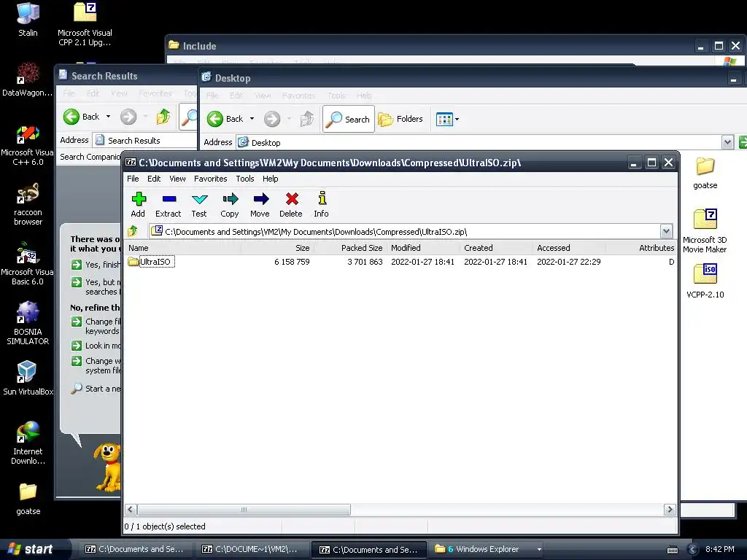
Task: Launch DataWagon desktop shortcut
Action: [x=28, y=79]
